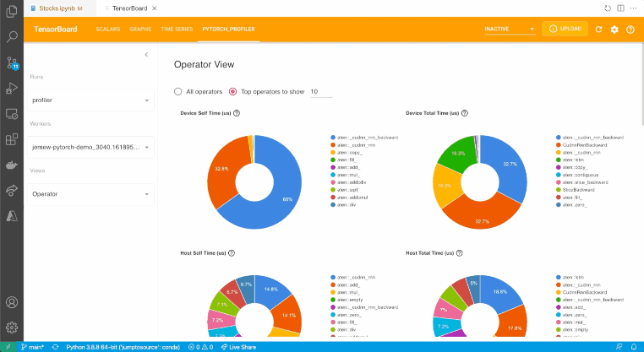Image resolution: width=644 pixels, height=352 pixels.
Task: Open TensorBoard help icon
Action: click(x=630, y=30)
